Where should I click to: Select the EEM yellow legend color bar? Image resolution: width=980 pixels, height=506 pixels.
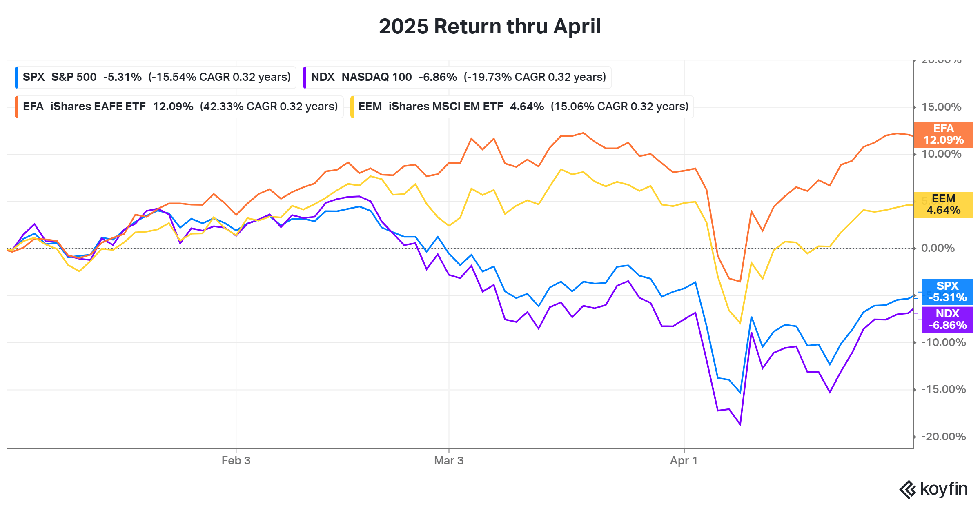pyautogui.click(x=352, y=107)
